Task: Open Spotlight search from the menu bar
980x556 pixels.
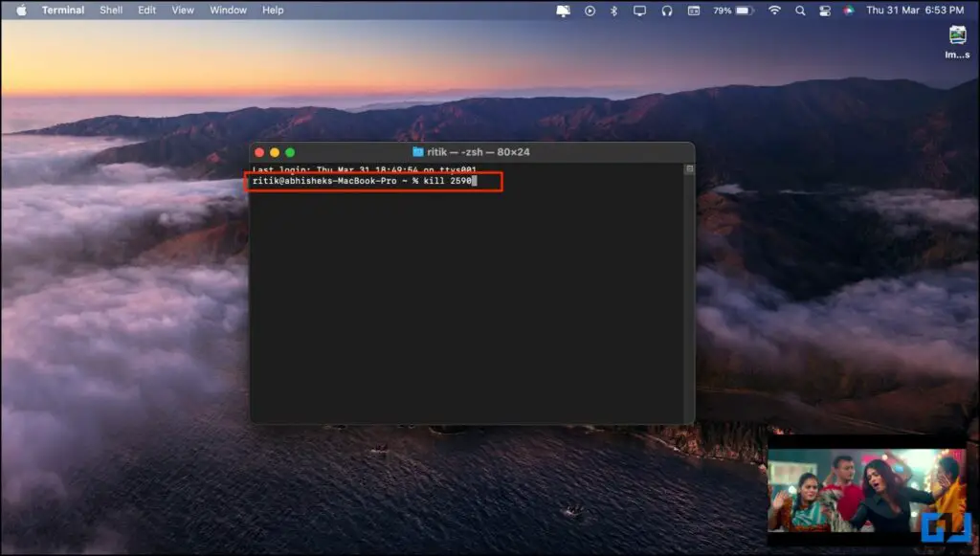Action: click(x=800, y=11)
